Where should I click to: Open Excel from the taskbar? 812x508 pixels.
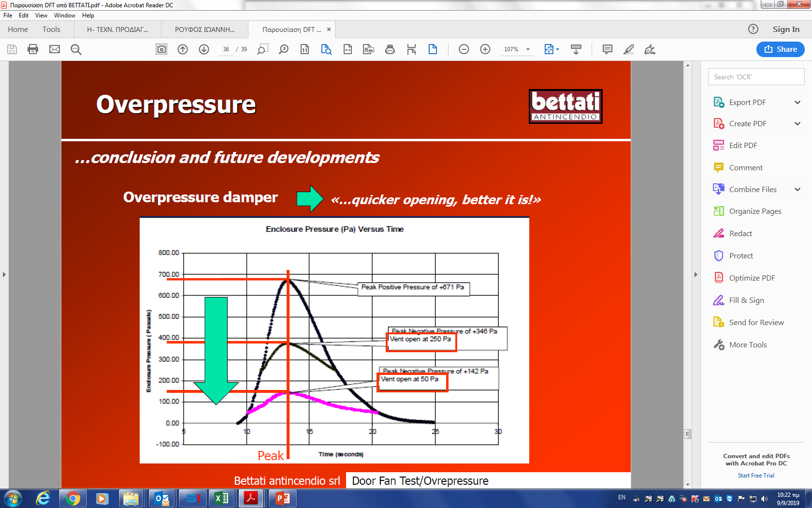[x=221, y=498]
